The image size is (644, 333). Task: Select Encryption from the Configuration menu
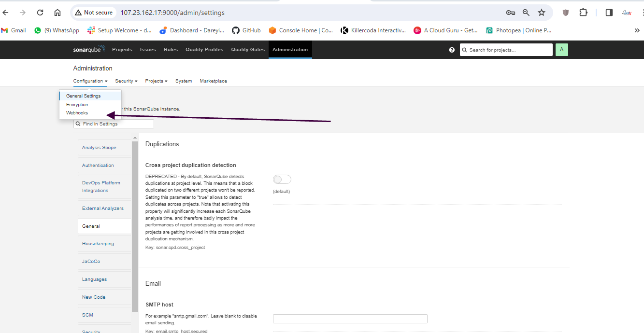[77, 105]
